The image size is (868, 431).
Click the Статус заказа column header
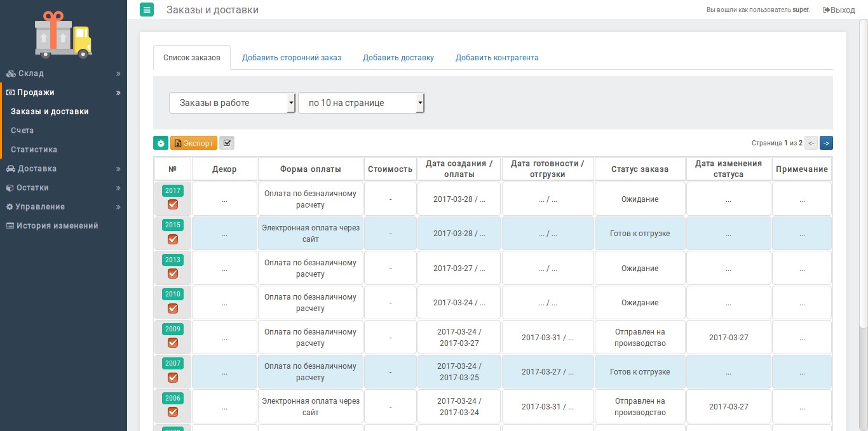pyautogui.click(x=640, y=169)
